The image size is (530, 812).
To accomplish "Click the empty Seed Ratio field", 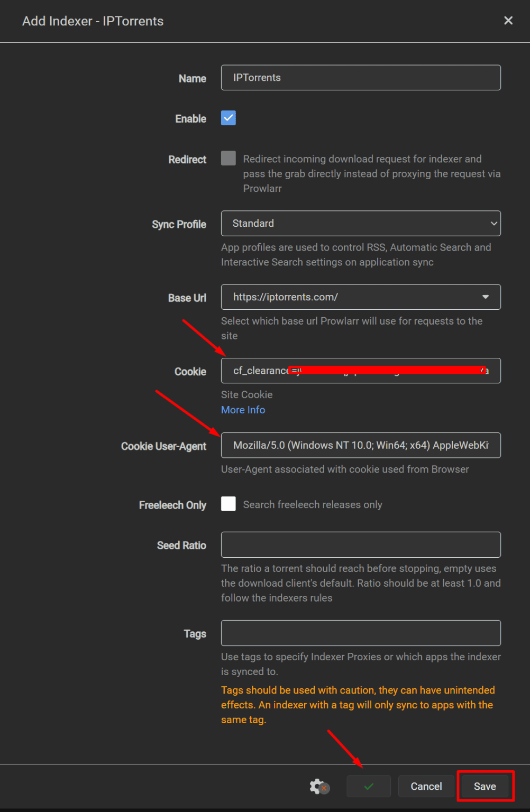I will (x=361, y=545).
